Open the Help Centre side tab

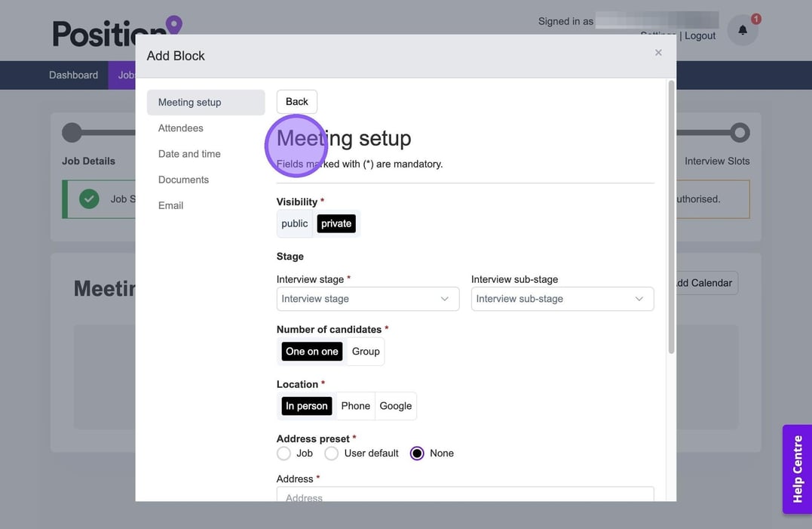coord(797,469)
